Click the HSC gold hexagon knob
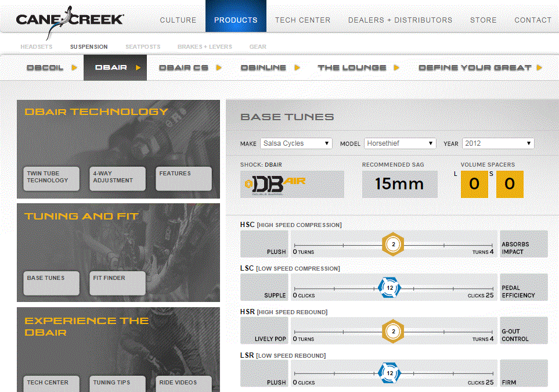 (x=394, y=244)
